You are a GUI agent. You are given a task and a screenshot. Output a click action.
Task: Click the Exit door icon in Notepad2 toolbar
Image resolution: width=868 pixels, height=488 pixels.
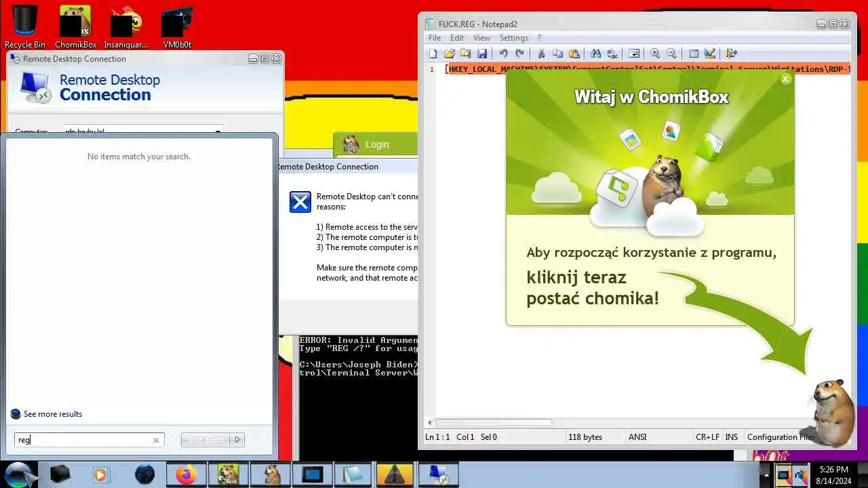pyautogui.click(x=731, y=54)
